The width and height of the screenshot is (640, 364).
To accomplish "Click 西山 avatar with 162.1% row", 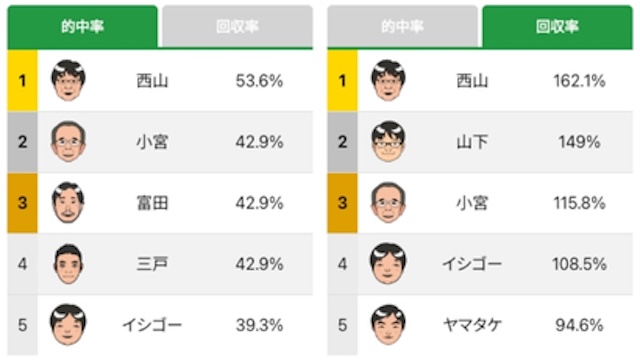I will (x=388, y=80).
